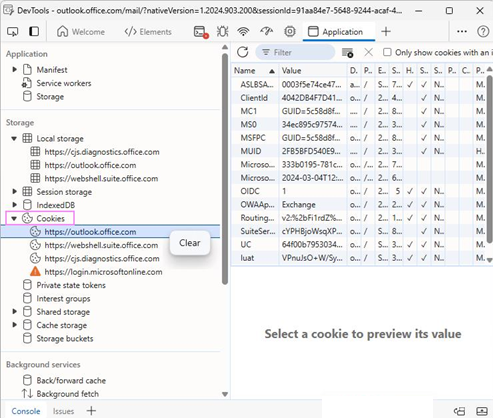
Task: Switch to the Issues drawer tab
Action: click(63, 411)
